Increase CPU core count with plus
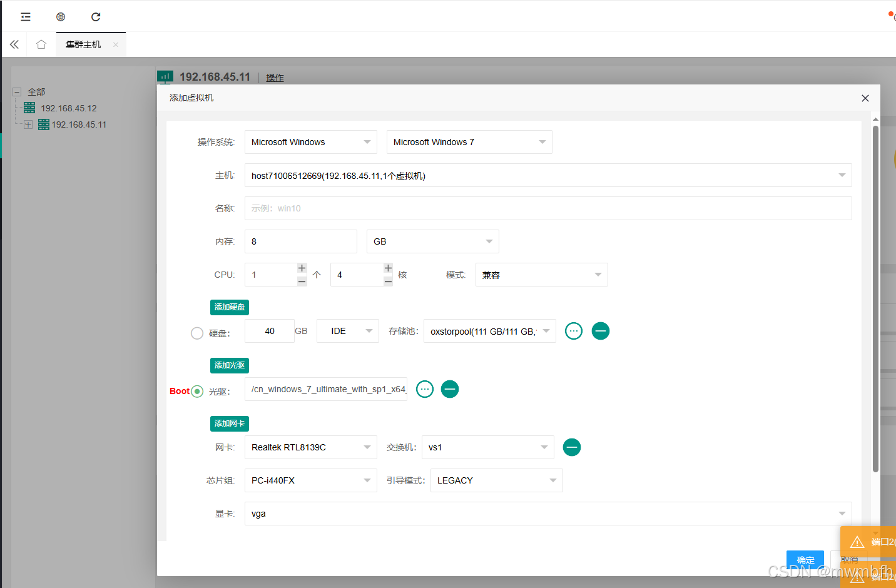 [389, 268]
